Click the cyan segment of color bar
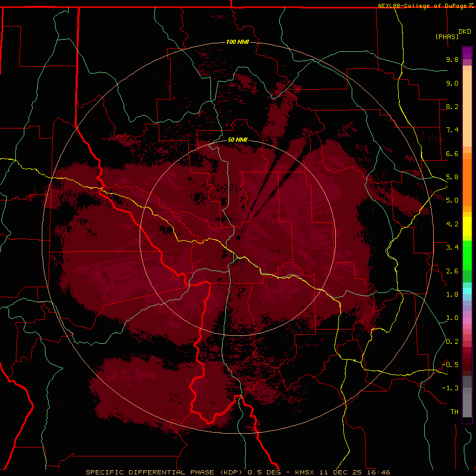 pos(467,290)
